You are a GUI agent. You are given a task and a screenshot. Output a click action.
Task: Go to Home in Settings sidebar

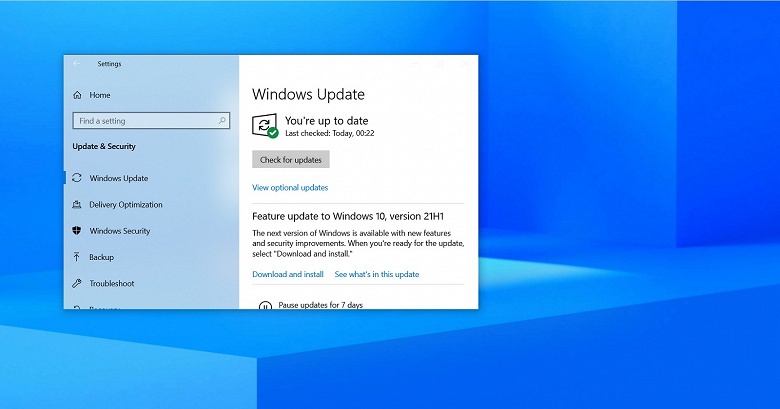[x=100, y=95]
